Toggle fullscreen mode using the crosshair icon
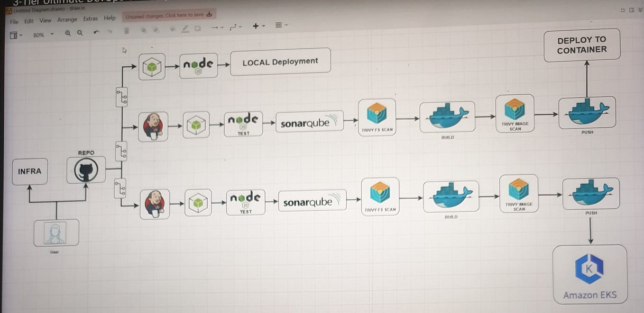The height and width of the screenshot is (313, 644). click(622, 9)
